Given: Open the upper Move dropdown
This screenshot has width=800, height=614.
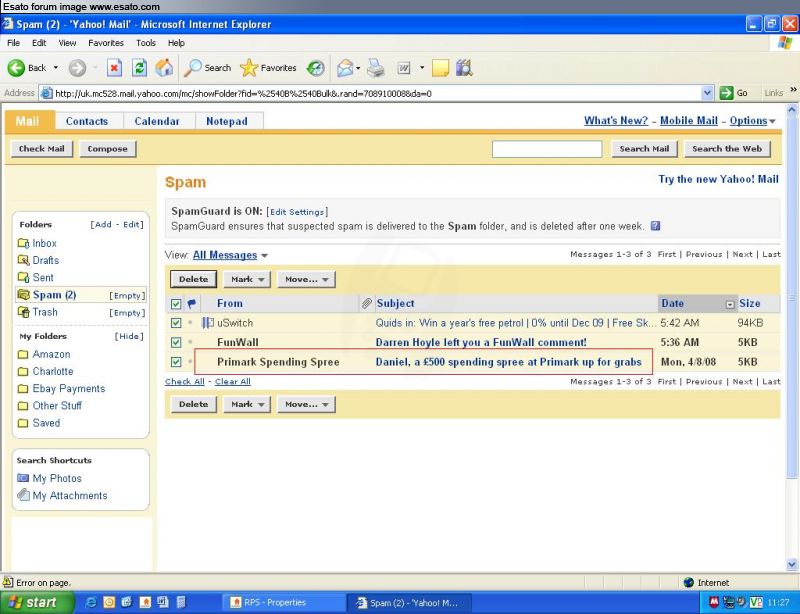Looking at the screenshot, I should pyautogui.click(x=306, y=279).
